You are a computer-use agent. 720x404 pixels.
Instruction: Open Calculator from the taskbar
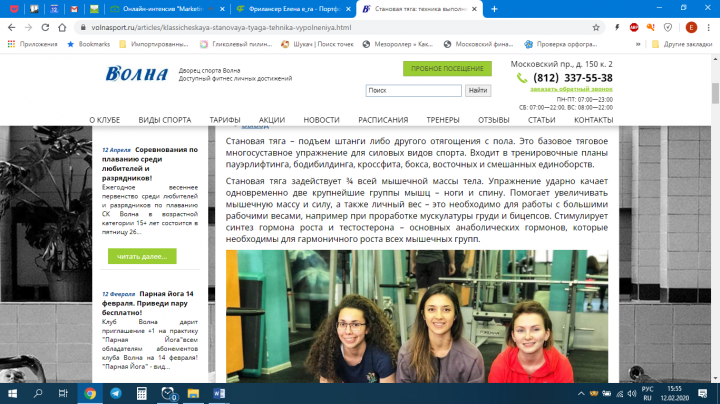[141, 393]
